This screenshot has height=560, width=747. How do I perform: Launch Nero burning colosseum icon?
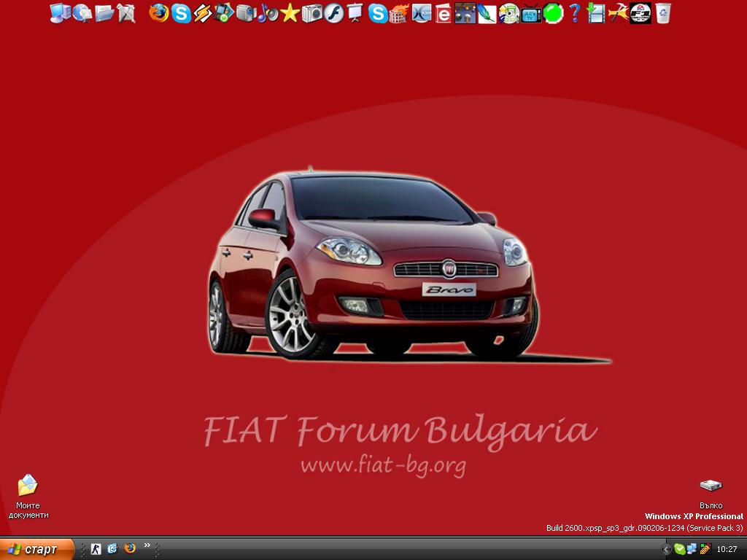[399, 13]
